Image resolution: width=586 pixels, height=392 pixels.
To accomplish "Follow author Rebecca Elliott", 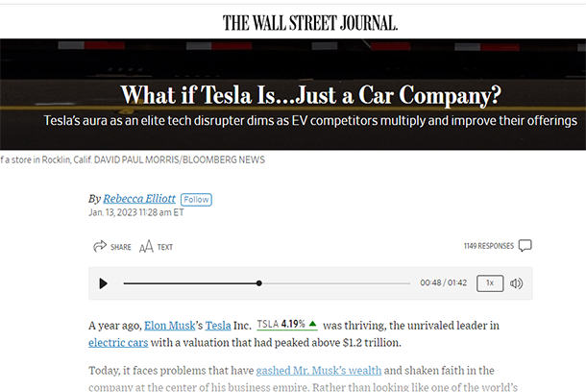I will 196,200.
